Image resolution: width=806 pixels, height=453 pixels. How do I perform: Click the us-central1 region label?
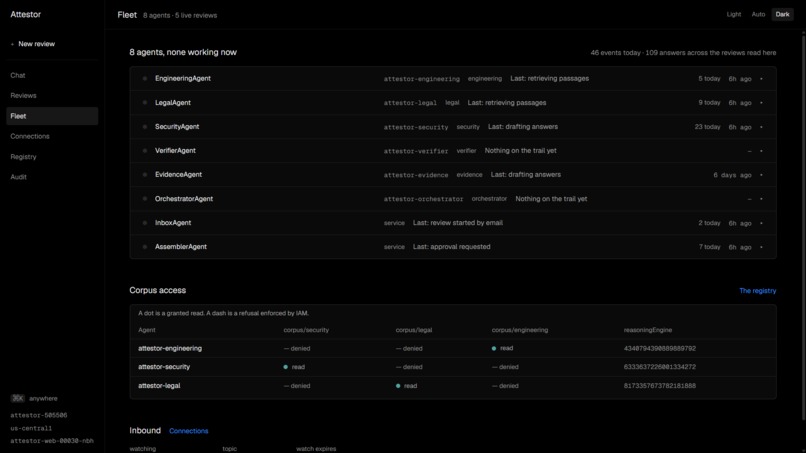tap(31, 428)
